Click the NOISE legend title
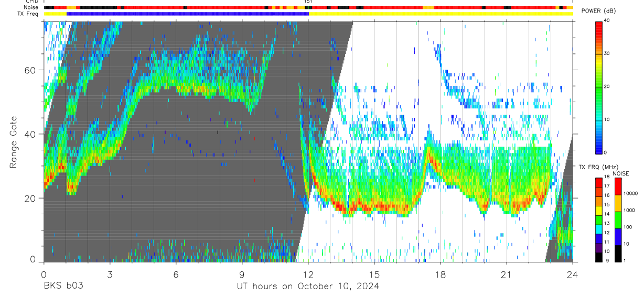 620,173
